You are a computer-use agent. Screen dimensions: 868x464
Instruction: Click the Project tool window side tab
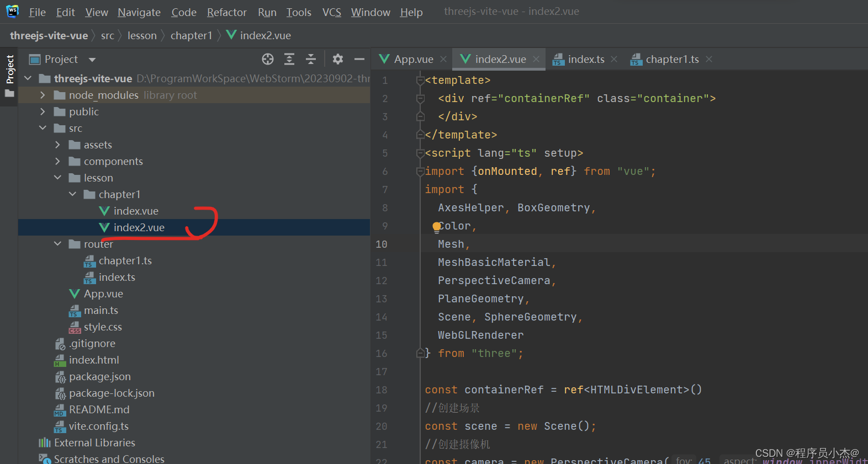(9, 69)
